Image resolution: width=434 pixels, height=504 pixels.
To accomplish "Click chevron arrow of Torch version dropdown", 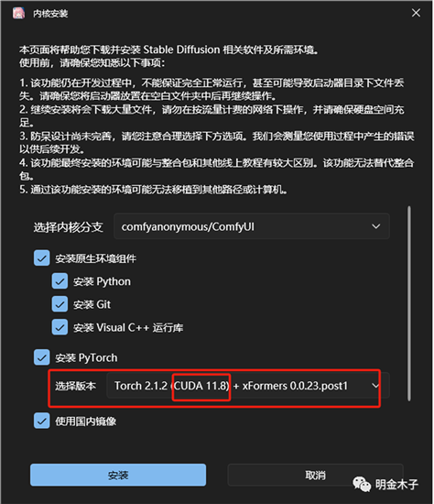I will 375,386.
